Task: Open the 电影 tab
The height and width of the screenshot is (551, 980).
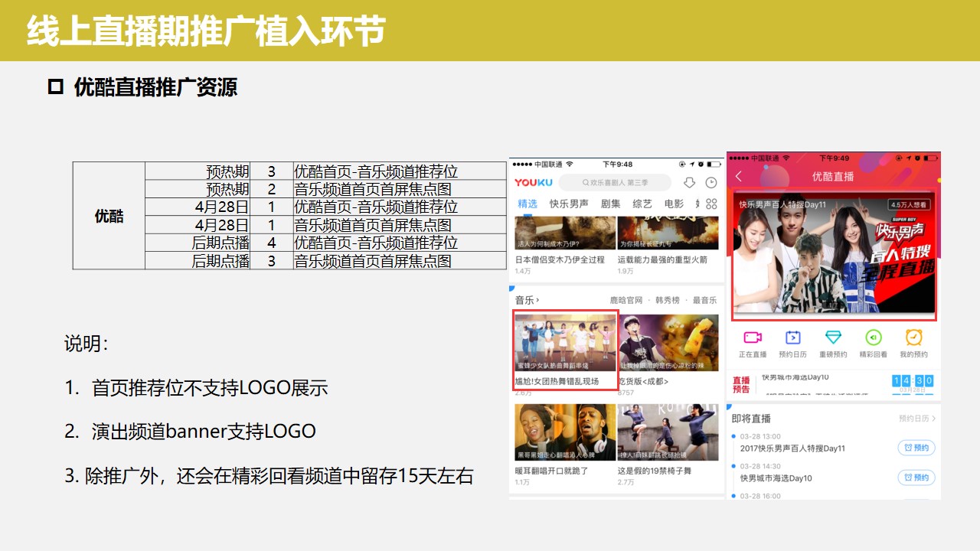Action: coord(674,204)
